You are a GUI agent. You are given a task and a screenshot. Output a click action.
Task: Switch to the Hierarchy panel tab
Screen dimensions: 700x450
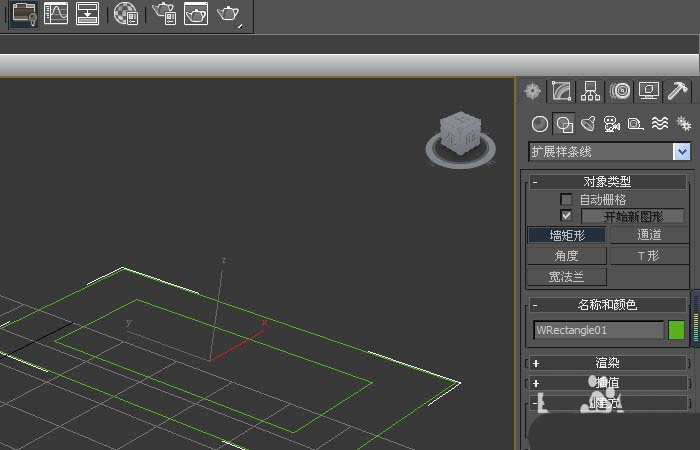coord(590,91)
